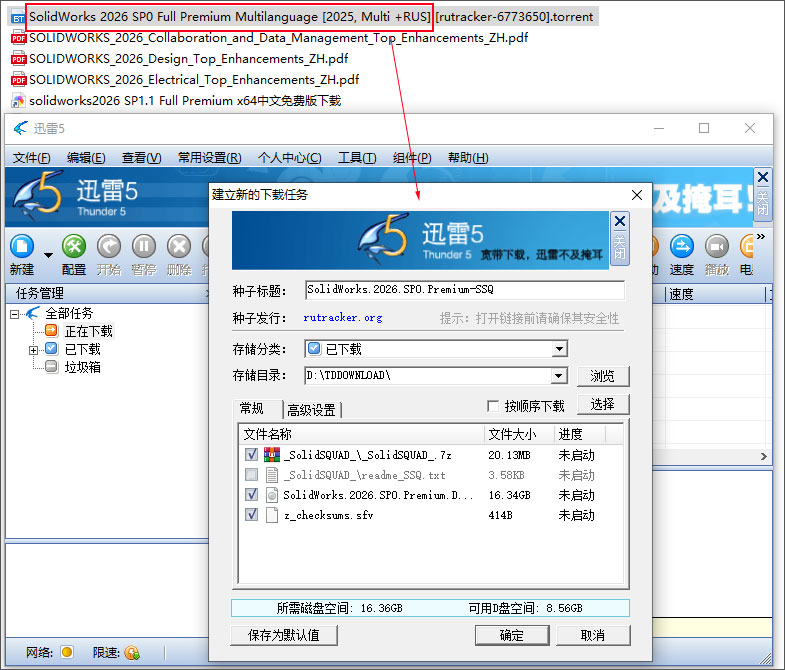Viewport: 785px width, 670px height.
Task: Toggle the 按顺序下载 checkbox
Action: [493, 406]
